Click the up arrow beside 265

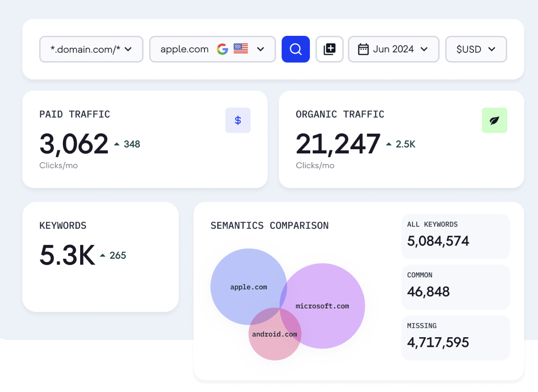pos(102,255)
